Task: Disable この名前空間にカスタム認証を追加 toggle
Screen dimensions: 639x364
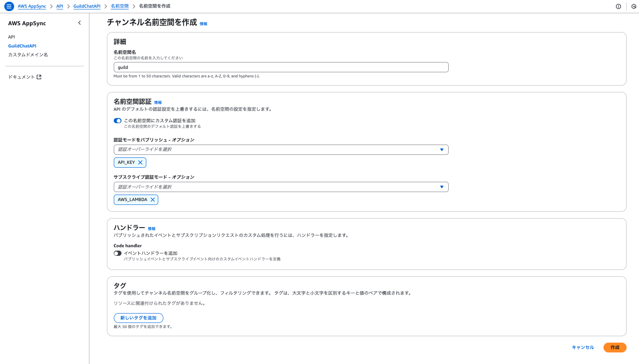Action: pyautogui.click(x=118, y=121)
